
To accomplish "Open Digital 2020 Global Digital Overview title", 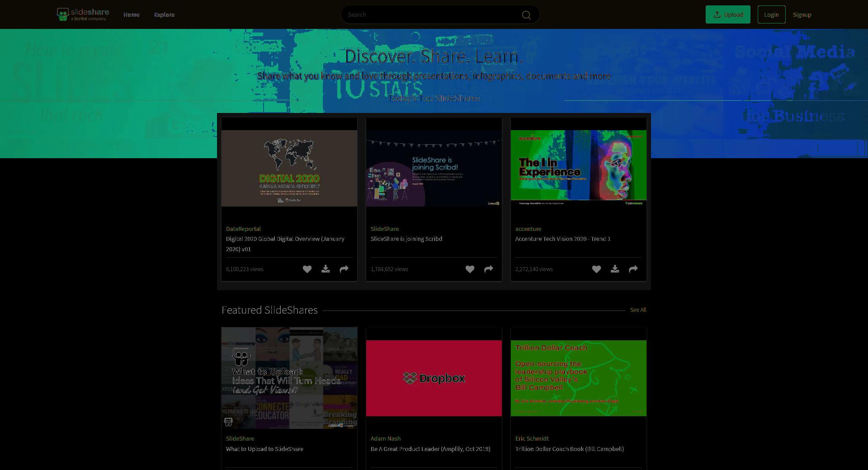I will pos(285,244).
